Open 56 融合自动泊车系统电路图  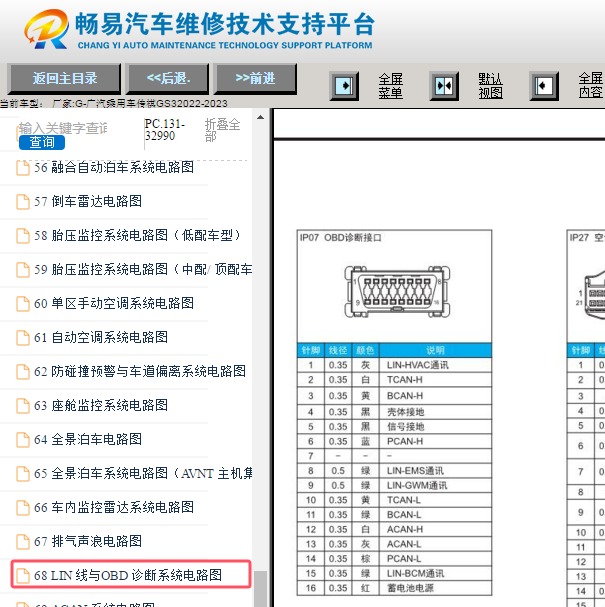tap(114, 168)
